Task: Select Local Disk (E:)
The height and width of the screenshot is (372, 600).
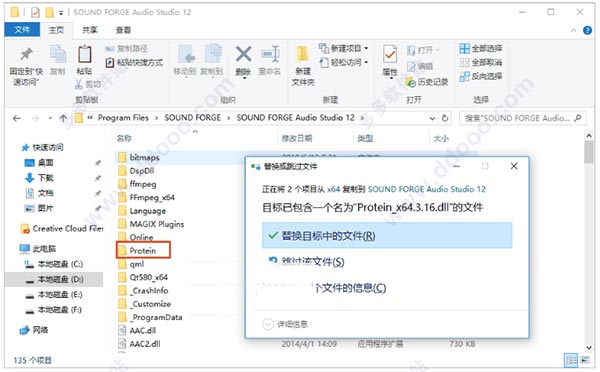Action: pyautogui.click(x=54, y=295)
